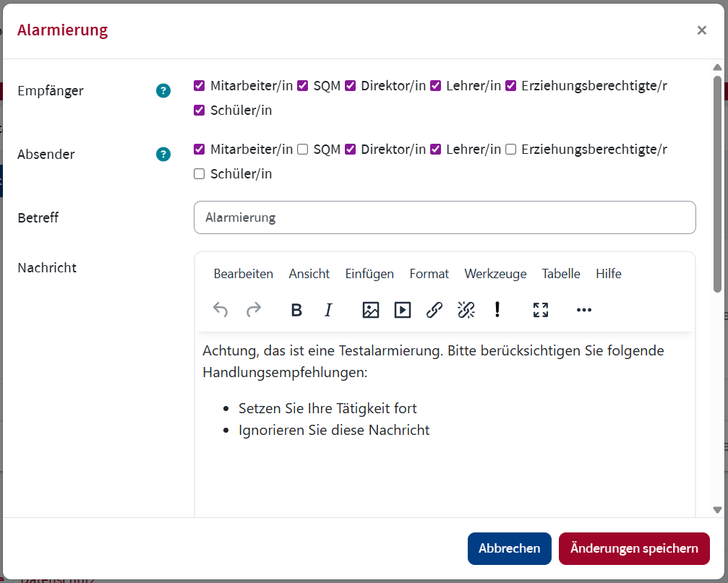The height and width of the screenshot is (583, 728).
Task: Enter fullscreen editor mode
Action: [x=541, y=310]
